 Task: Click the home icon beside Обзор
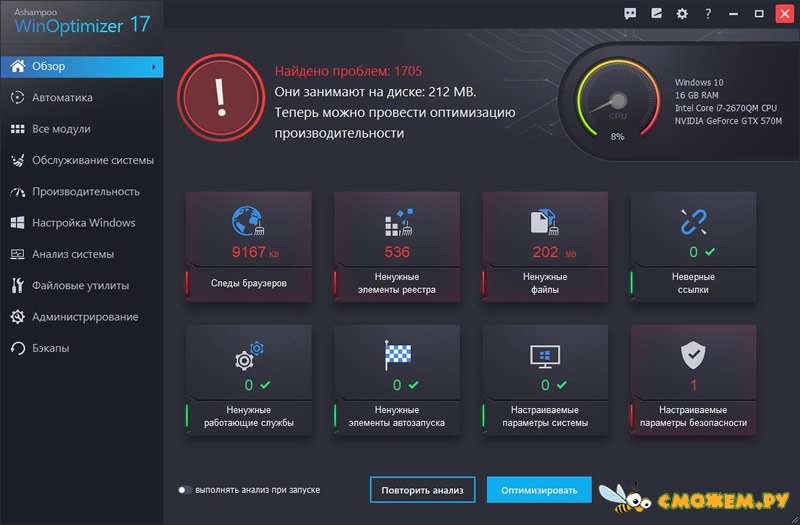(18, 66)
